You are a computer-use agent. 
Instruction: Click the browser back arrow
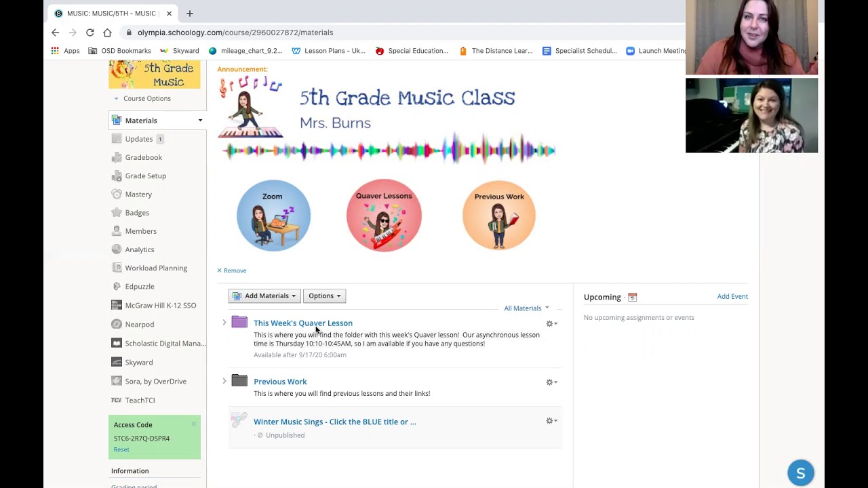coord(55,33)
